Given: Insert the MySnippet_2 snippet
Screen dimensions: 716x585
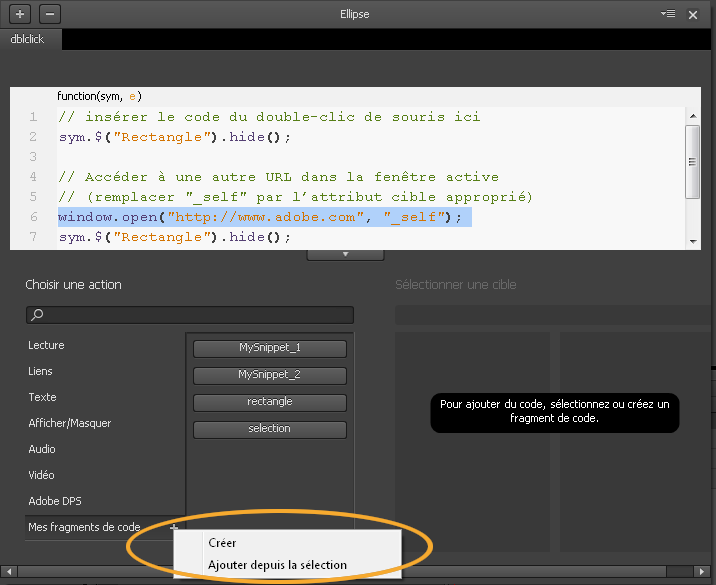Looking at the screenshot, I should coord(270,375).
